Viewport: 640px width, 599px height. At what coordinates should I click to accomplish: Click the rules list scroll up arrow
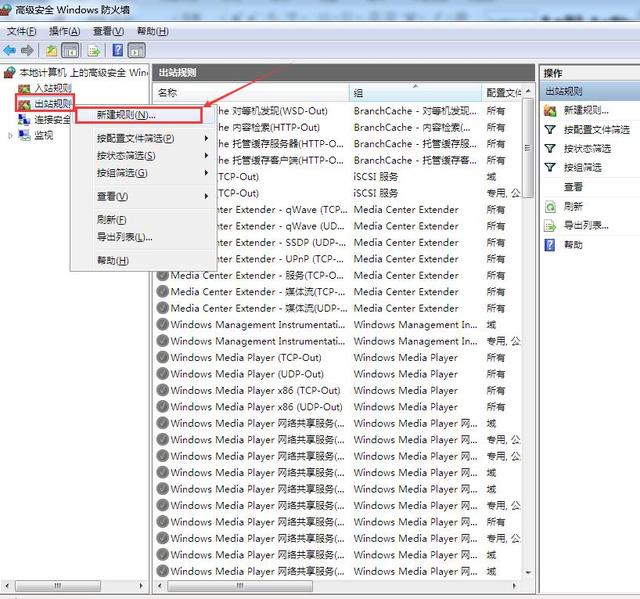528,91
